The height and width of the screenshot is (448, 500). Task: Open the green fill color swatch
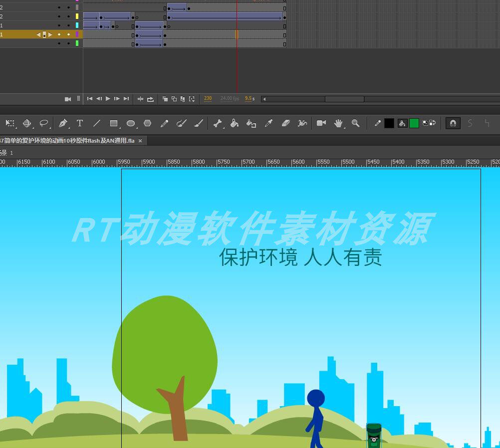tap(414, 123)
